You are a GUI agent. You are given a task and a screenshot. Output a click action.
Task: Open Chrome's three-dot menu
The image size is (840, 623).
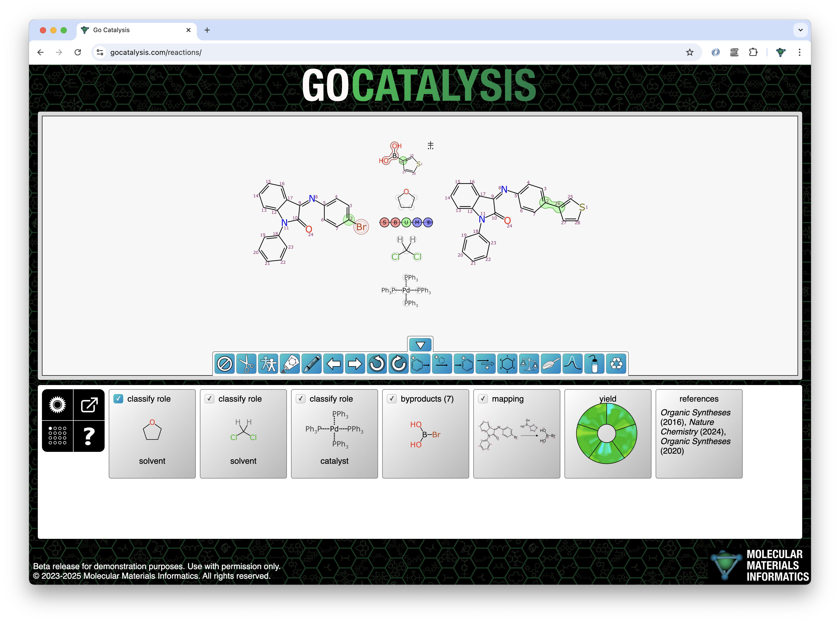(799, 52)
